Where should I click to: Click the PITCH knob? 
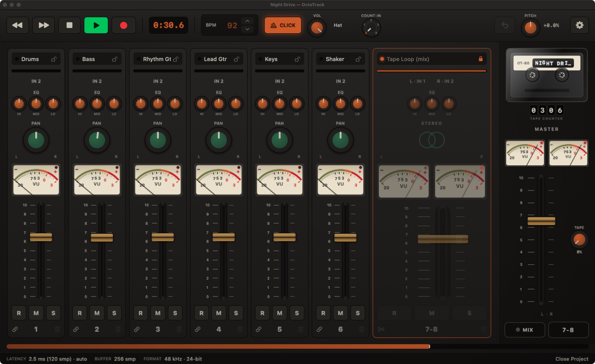tap(530, 28)
